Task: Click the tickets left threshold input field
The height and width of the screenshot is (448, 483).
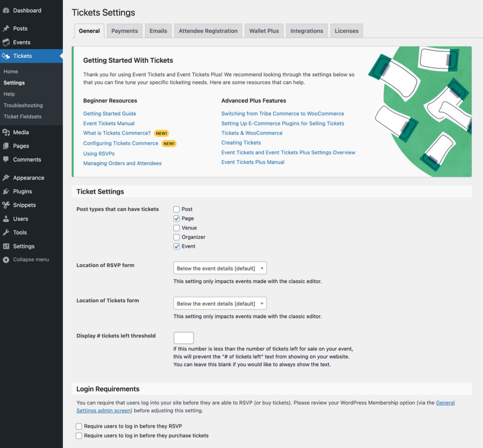Action: tap(183, 338)
